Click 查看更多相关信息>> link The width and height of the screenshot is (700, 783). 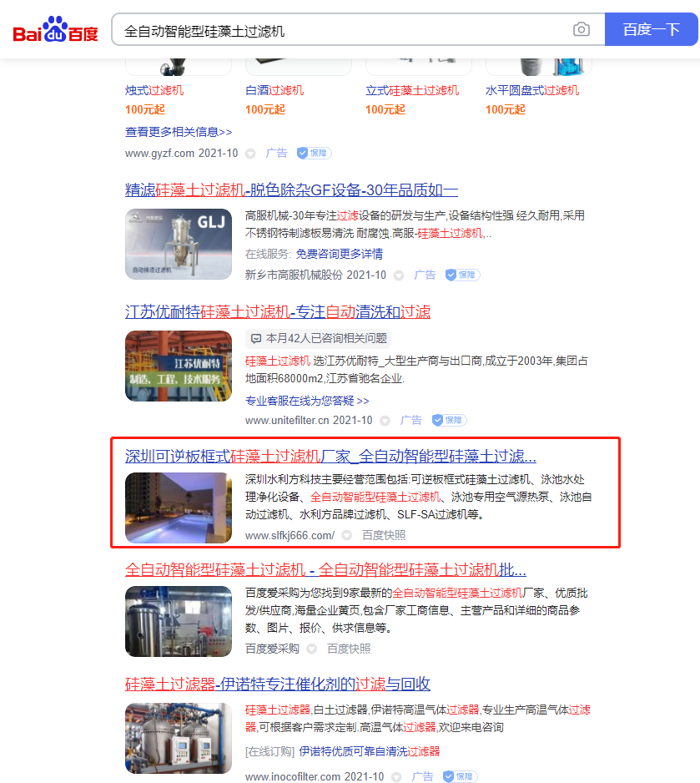(179, 132)
